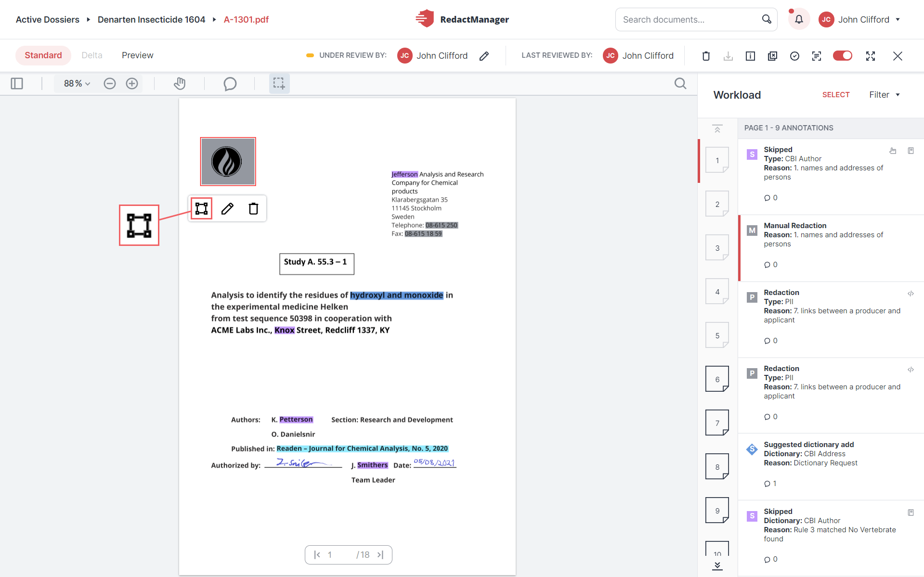Open document info icon
The image size is (924, 577).
click(750, 56)
